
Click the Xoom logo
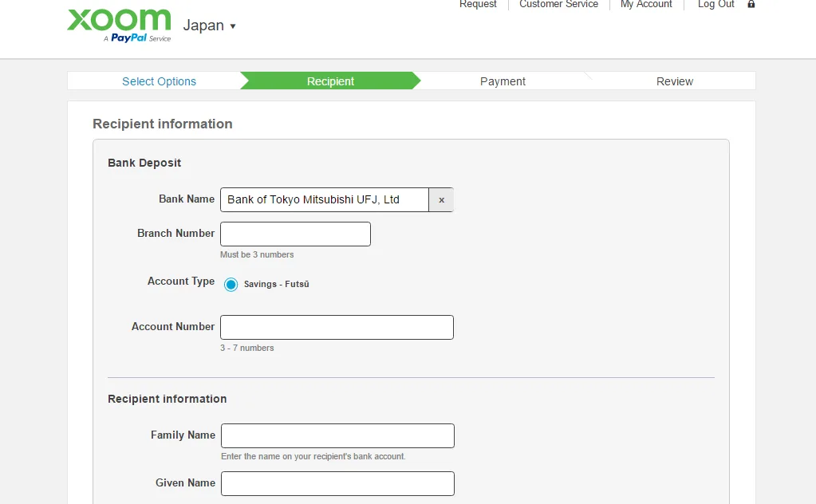coord(119,20)
